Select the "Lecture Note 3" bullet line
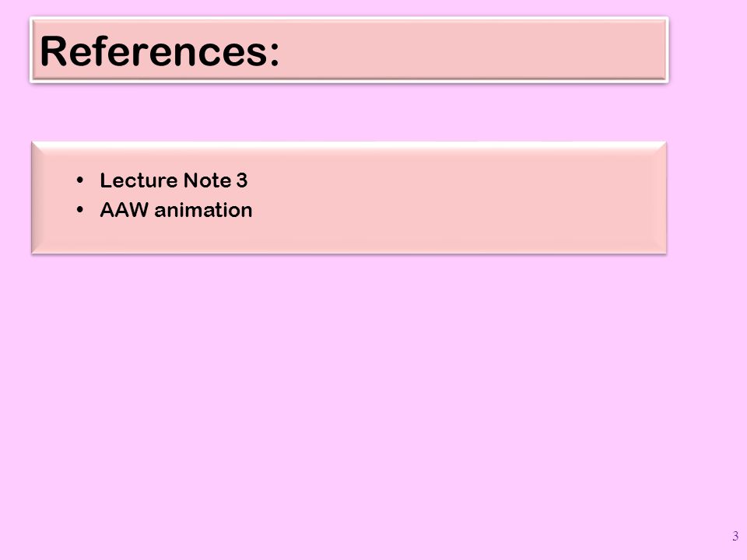Viewport: 747px width, 560px height. pos(174,180)
